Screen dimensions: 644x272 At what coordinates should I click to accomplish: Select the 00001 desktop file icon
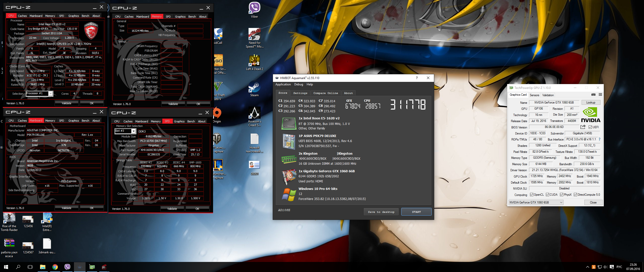pos(254,168)
